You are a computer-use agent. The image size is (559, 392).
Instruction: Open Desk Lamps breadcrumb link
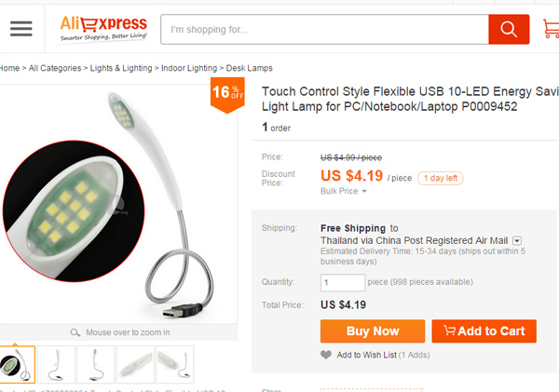(x=249, y=68)
